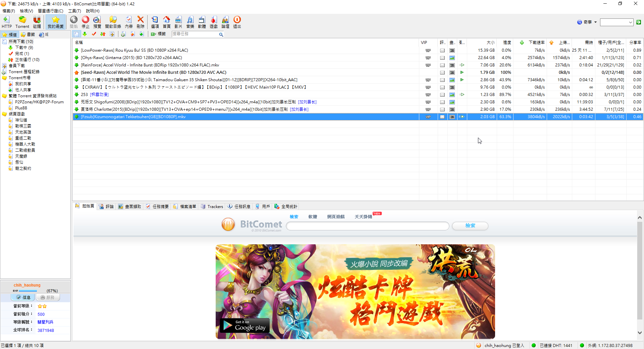Viewport: 644px width, 349px height.
Task: Select 完成 (1) tree item
Action: [x=22, y=54]
